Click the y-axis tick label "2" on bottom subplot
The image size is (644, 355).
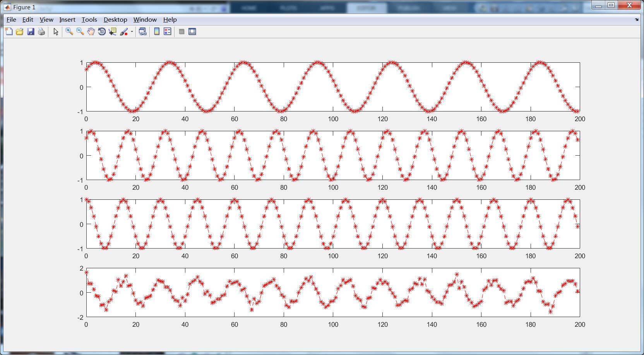tap(81, 268)
